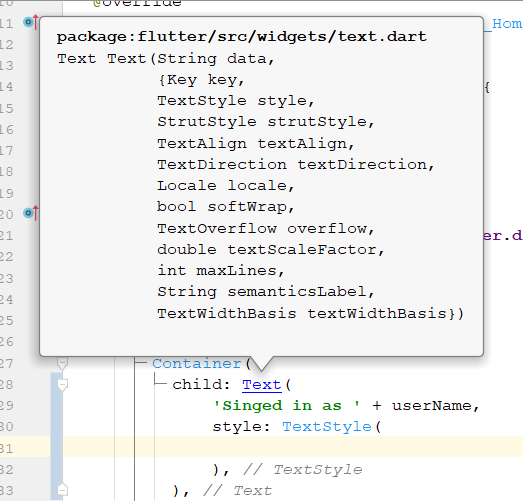Click the Container widget name
The image size is (523, 501).
coord(197,363)
